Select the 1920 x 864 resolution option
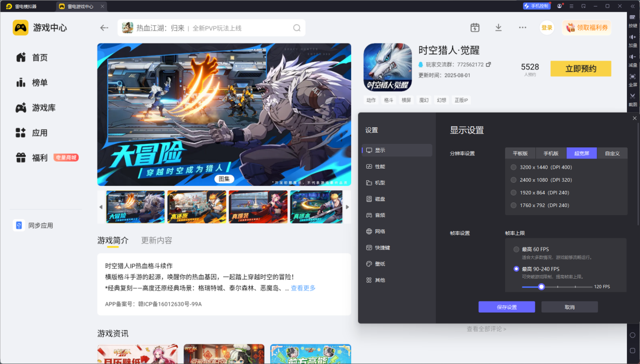 point(540,192)
